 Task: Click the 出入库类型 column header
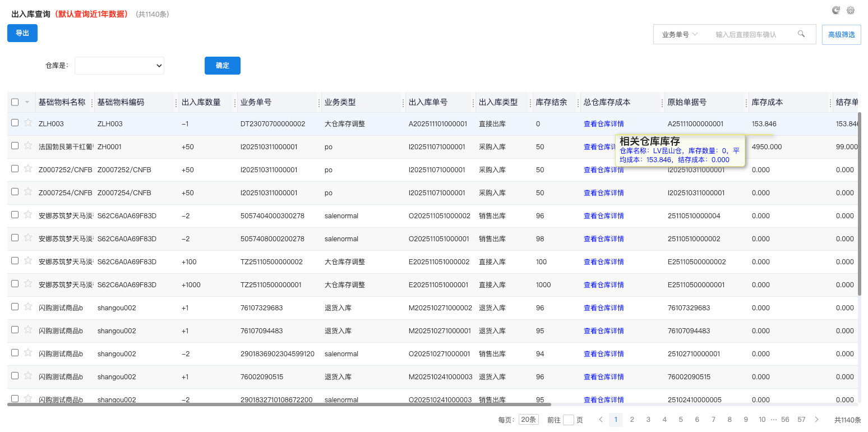pos(498,103)
